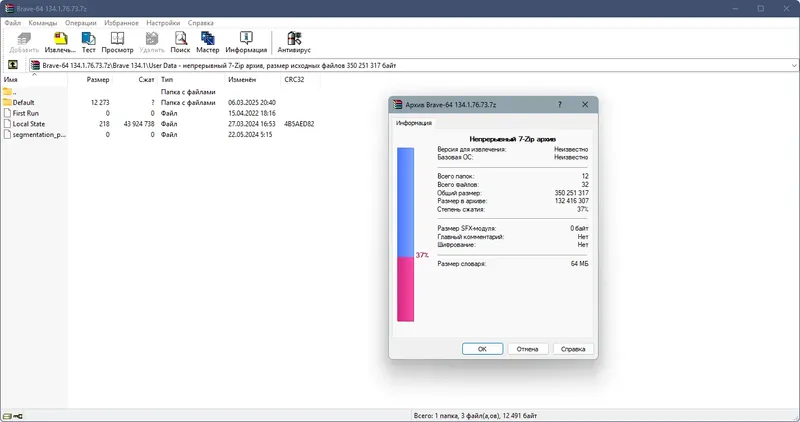Click the Общий размер value 350 251 317
The width and height of the screenshot is (800, 422).
[571, 193]
